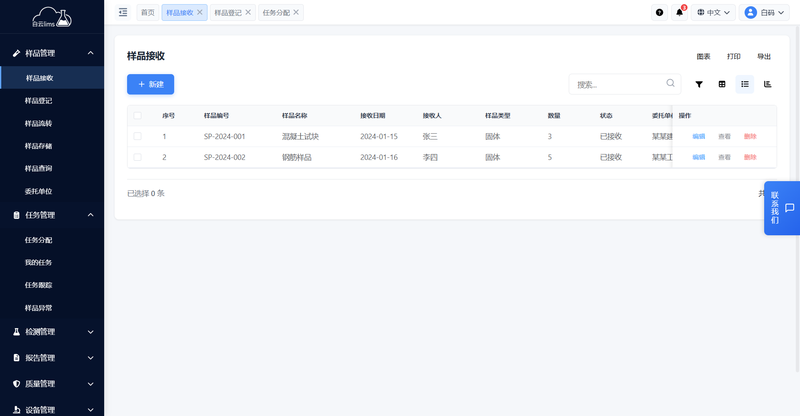
Task: Open 样品流转 in the sidebar
Action: [39, 123]
